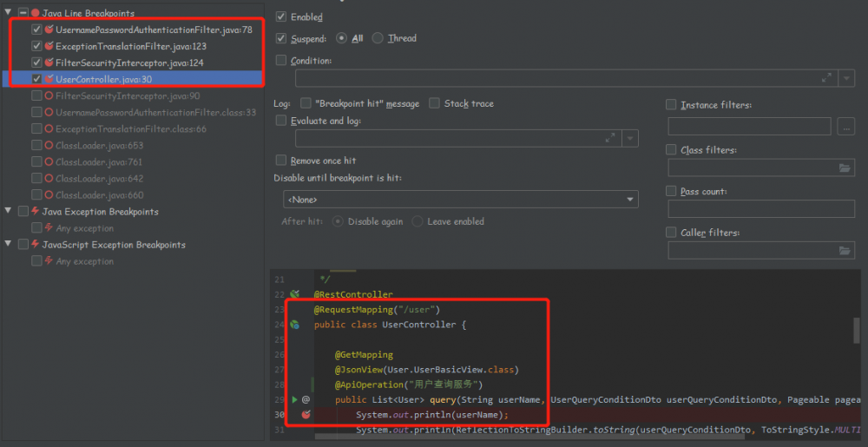Viewport: 868px width, 447px height.
Task: Open the Evaluate and log dropdown arrow
Action: pyautogui.click(x=630, y=138)
